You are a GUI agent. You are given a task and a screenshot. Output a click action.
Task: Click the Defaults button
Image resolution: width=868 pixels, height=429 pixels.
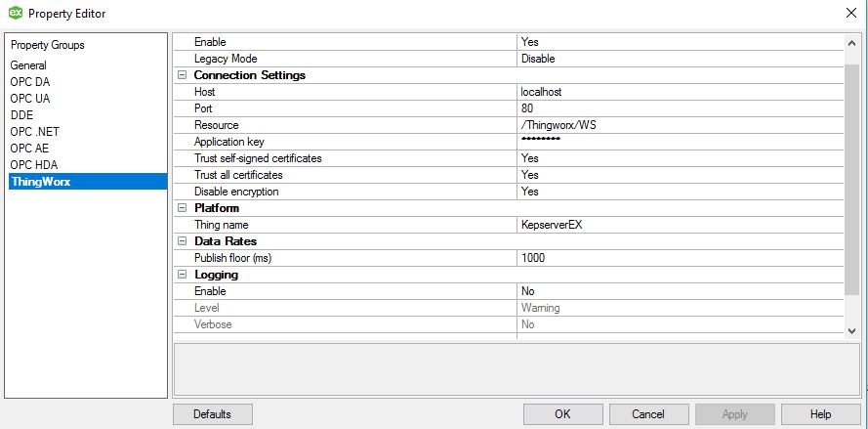click(x=213, y=414)
